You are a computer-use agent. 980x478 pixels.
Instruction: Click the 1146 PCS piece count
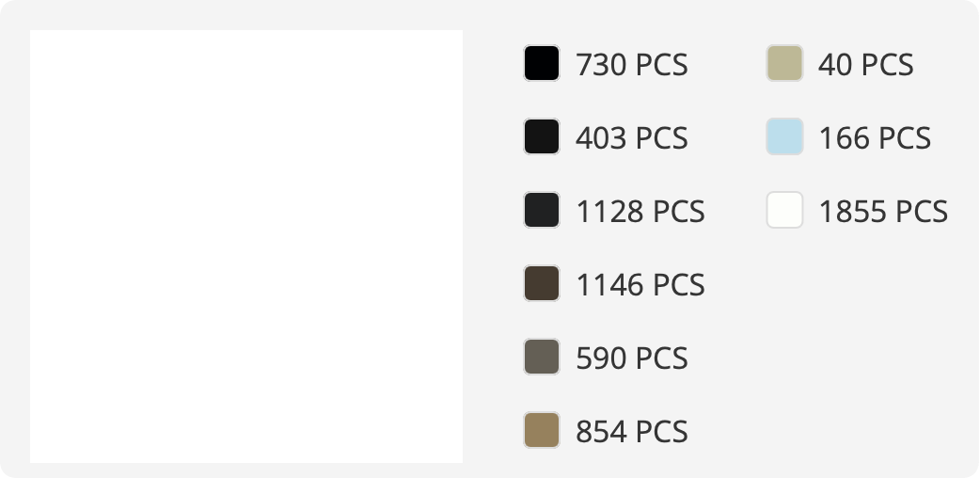(640, 285)
